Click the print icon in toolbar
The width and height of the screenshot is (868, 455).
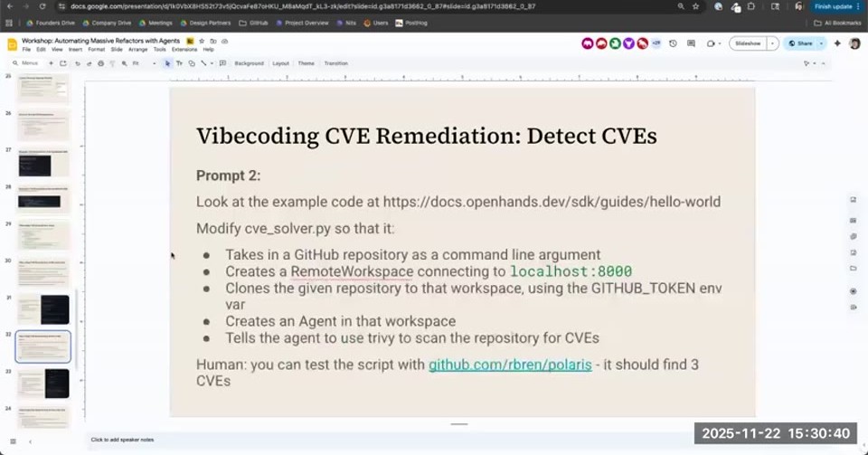point(100,63)
